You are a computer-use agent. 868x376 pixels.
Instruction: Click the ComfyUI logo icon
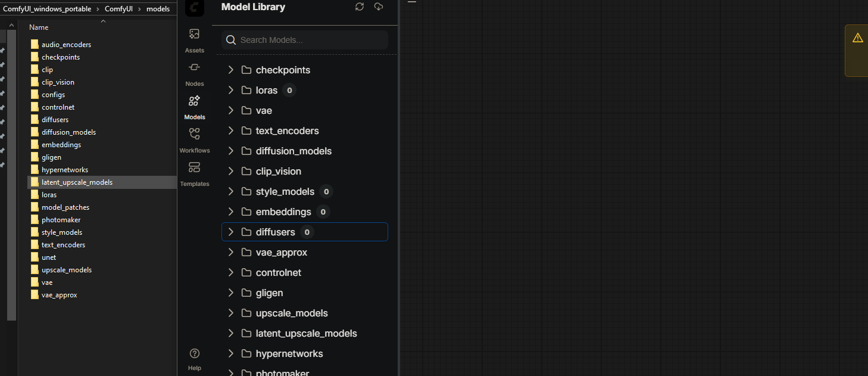point(195,7)
